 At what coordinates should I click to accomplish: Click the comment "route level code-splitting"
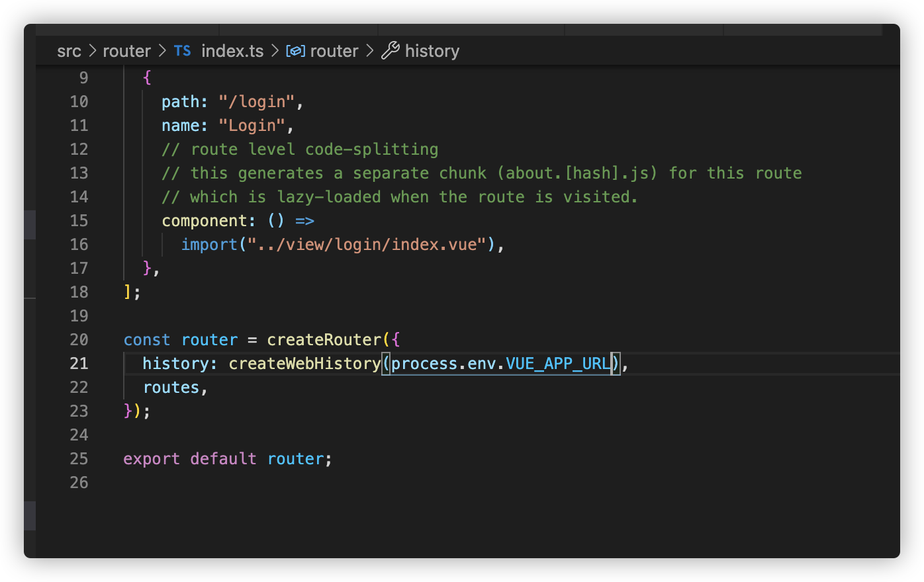tap(300, 149)
